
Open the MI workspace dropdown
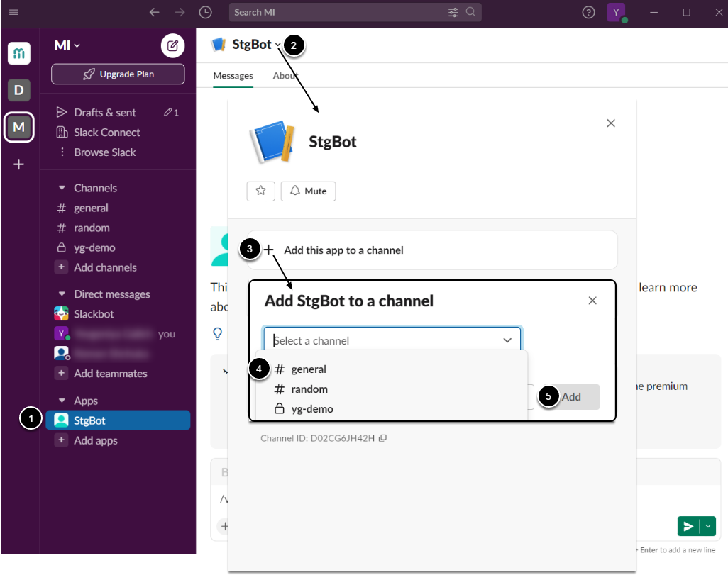(x=67, y=45)
